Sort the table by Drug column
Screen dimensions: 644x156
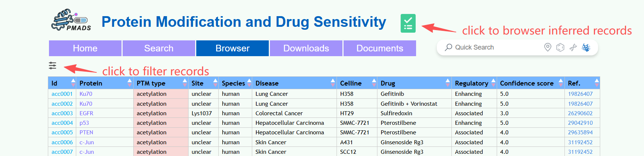pos(448,83)
